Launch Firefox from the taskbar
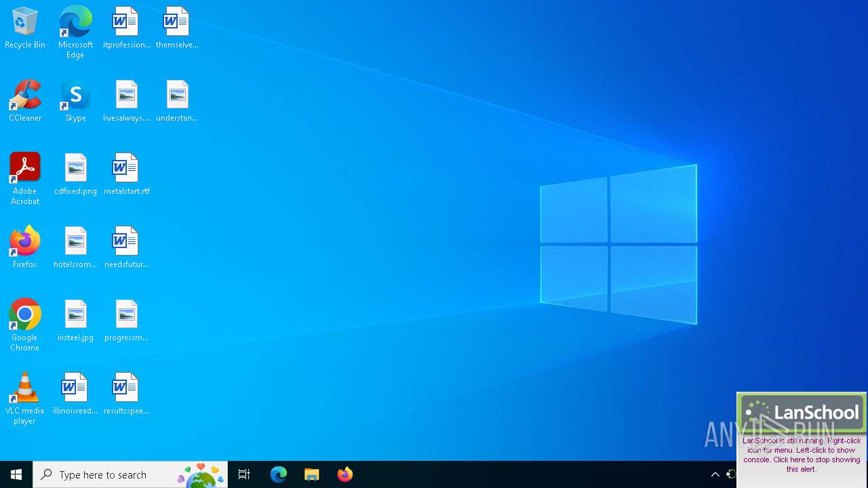868x488 pixels. point(345,474)
